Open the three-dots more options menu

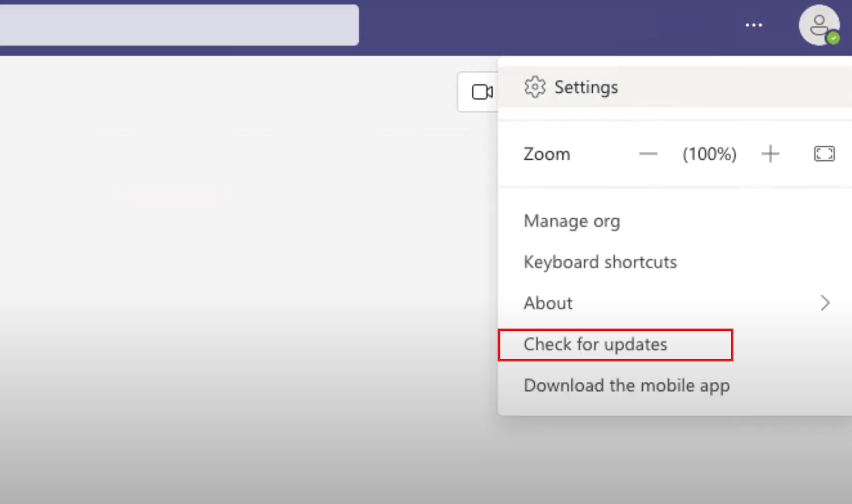[x=753, y=25]
